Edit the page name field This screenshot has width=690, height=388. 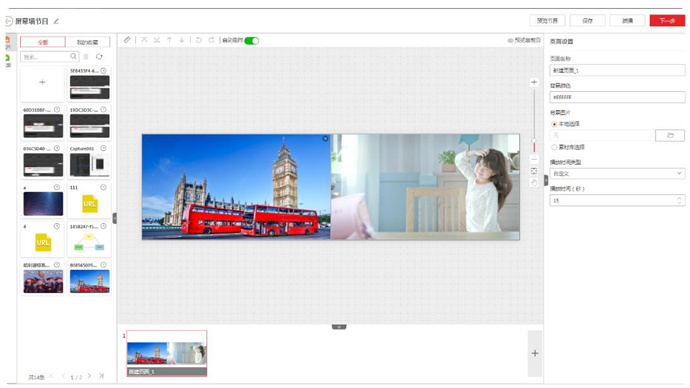pos(617,70)
